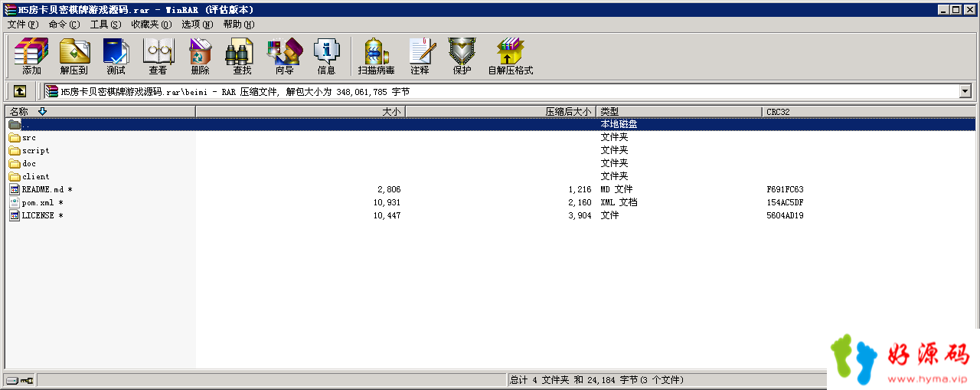Click the Virus Scan (扫描病毒) icon

click(x=376, y=57)
